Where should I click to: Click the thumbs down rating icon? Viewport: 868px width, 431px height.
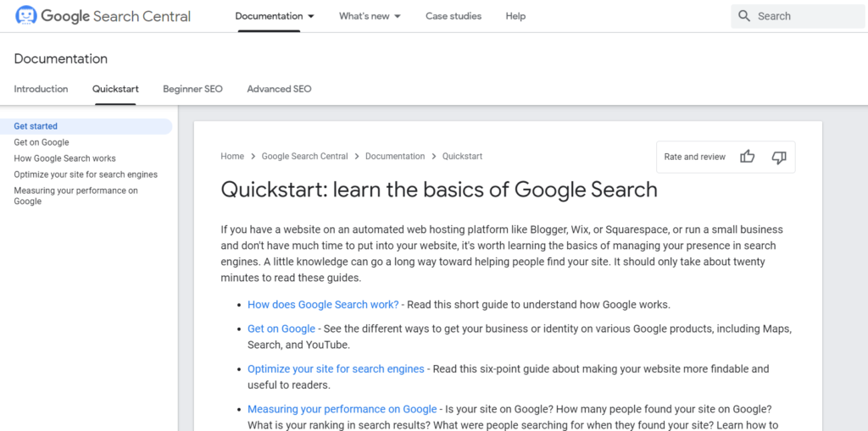(779, 157)
